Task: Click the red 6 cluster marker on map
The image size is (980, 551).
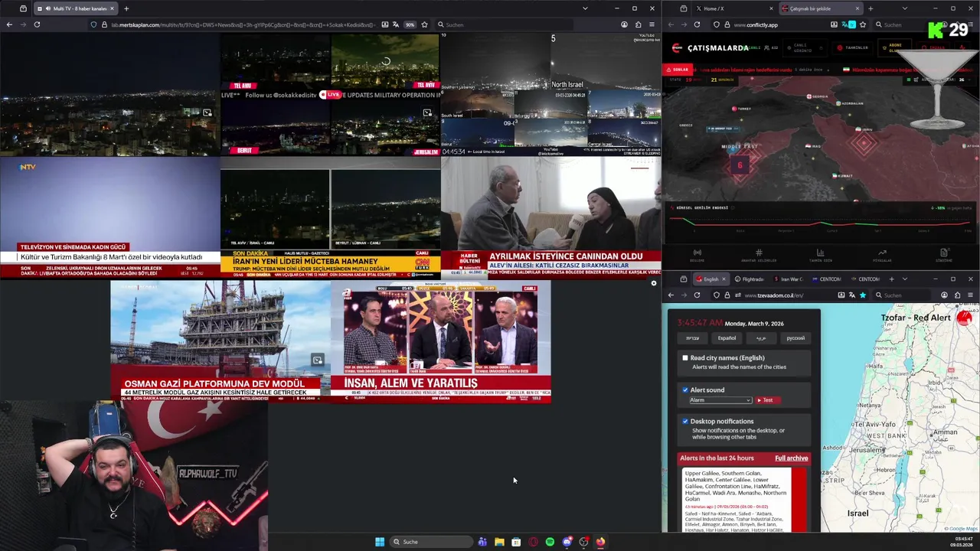Action: [x=740, y=165]
